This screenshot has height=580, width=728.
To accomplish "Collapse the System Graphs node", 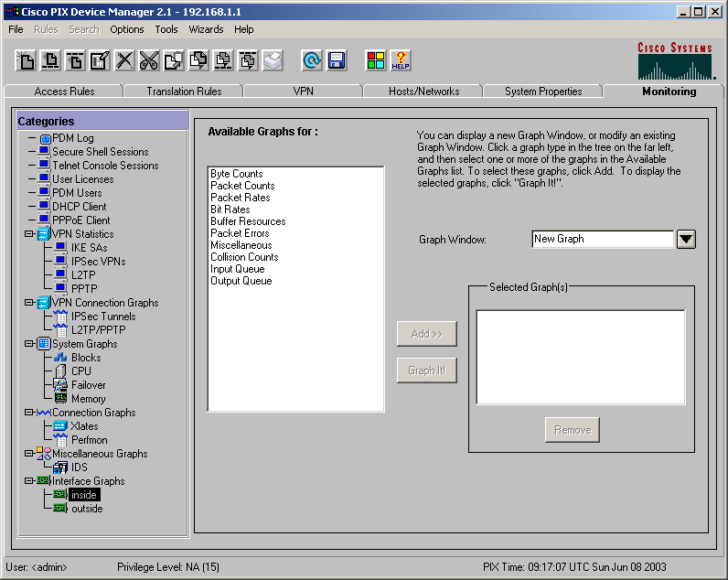I will point(28,344).
